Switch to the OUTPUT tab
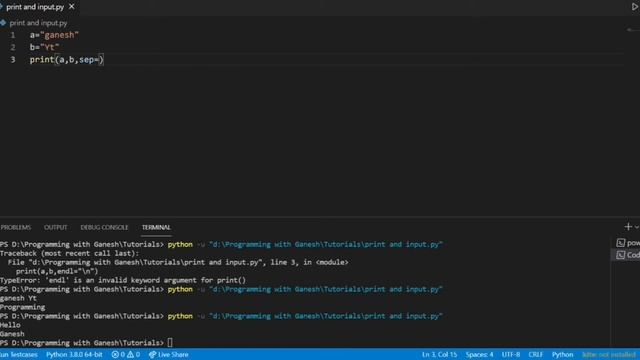640x360 pixels. (56, 227)
